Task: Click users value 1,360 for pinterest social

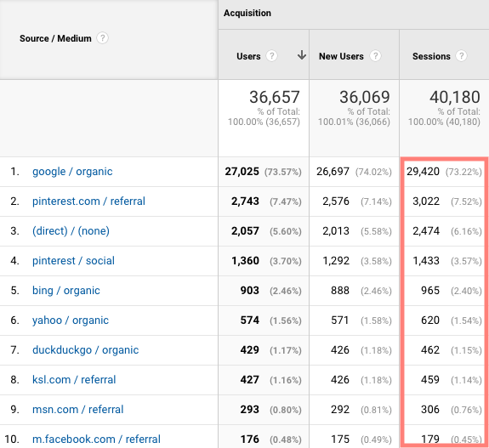Action: (x=245, y=261)
